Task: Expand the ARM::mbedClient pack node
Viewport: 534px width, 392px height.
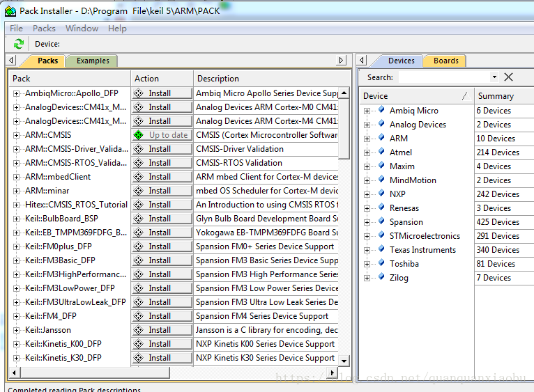Action: point(16,178)
